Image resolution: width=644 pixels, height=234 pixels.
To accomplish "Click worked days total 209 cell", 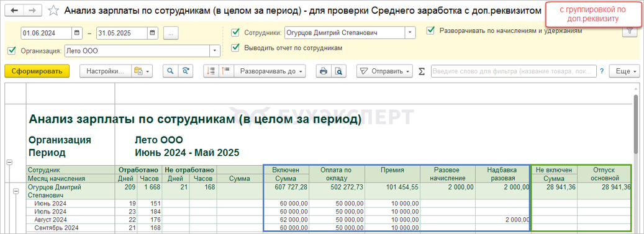I will pos(126,191).
